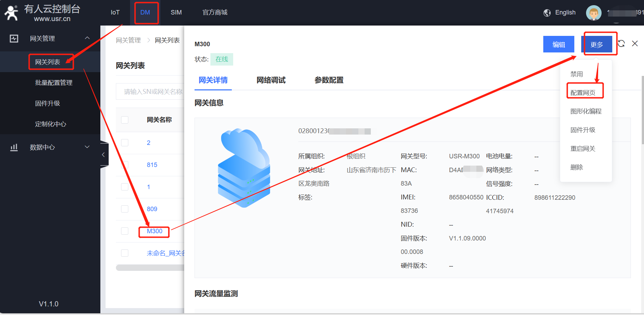Image resolution: width=644 pixels, height=315 pixels.
Task: Expand the 数据中心 menu chevron
Action: point(87,147)
